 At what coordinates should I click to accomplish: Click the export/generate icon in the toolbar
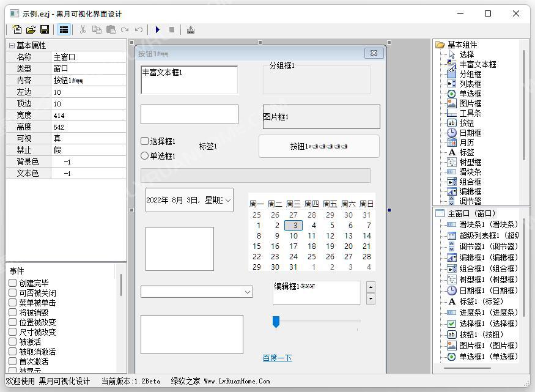tap(191, 29)
